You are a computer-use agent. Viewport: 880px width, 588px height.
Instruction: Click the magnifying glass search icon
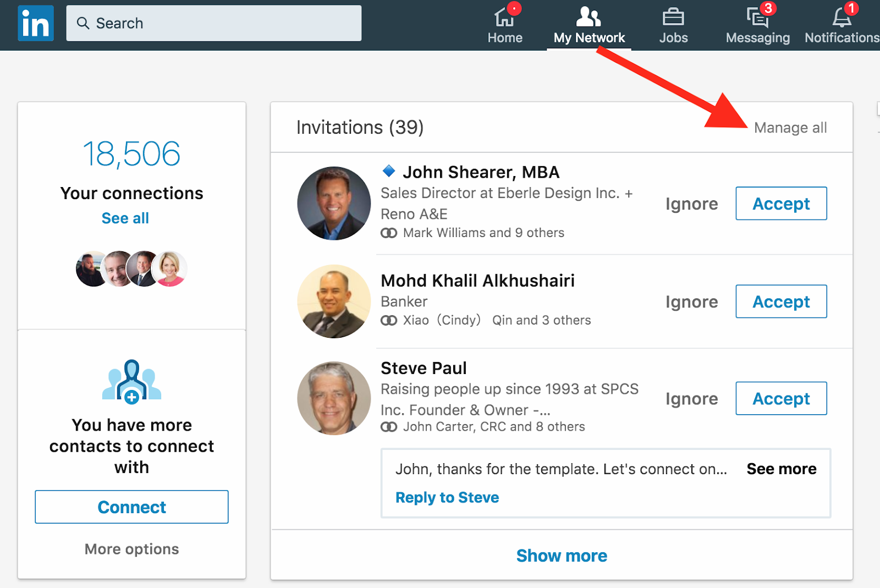point(83,23)
